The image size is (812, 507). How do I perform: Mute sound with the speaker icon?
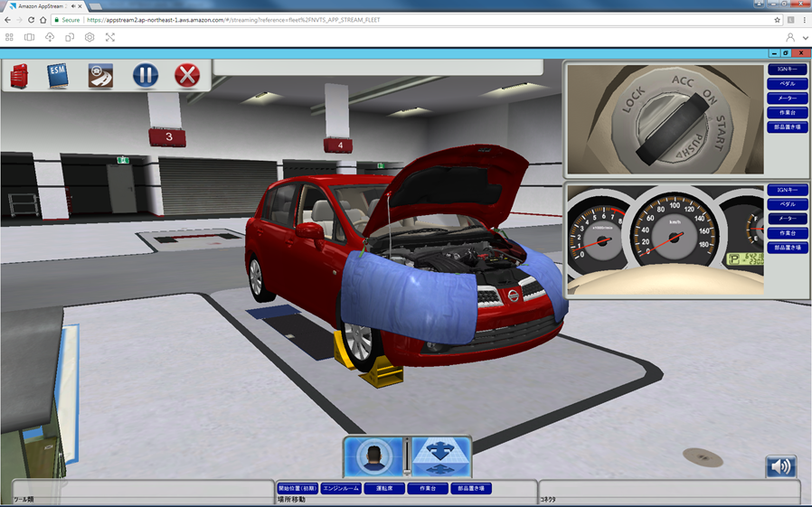coord(781,466)
